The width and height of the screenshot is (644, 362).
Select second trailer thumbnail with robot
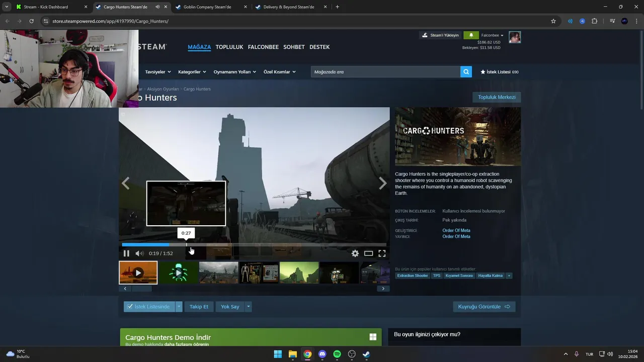[x=178, y=273]
